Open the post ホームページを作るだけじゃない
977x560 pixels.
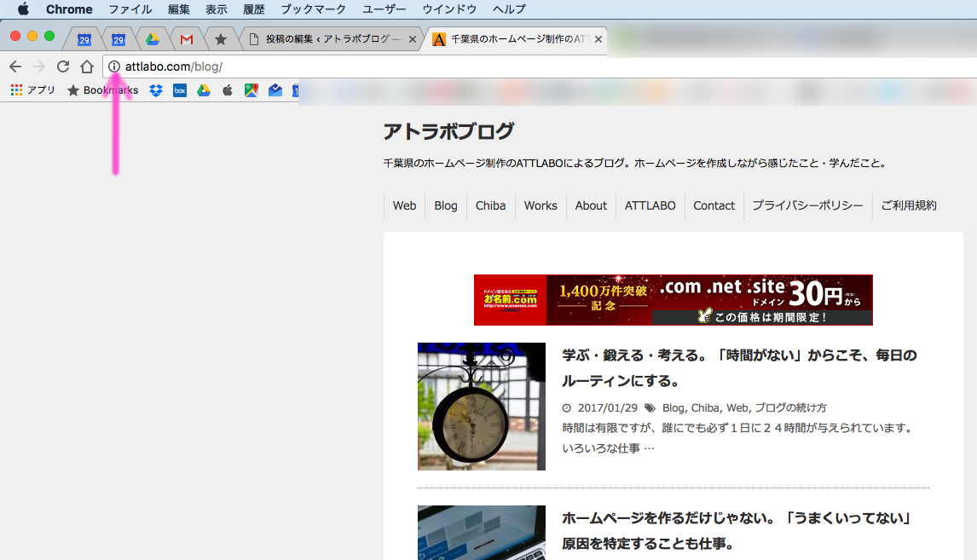click(x=737, y=531)
